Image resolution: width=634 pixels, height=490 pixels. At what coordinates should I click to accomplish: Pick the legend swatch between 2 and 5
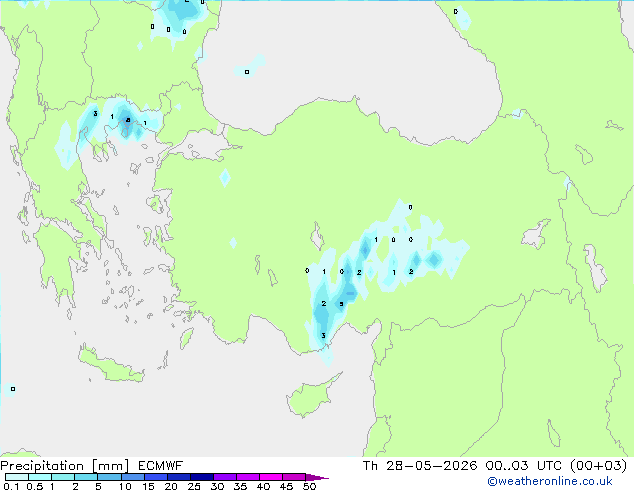coord(86,477)
